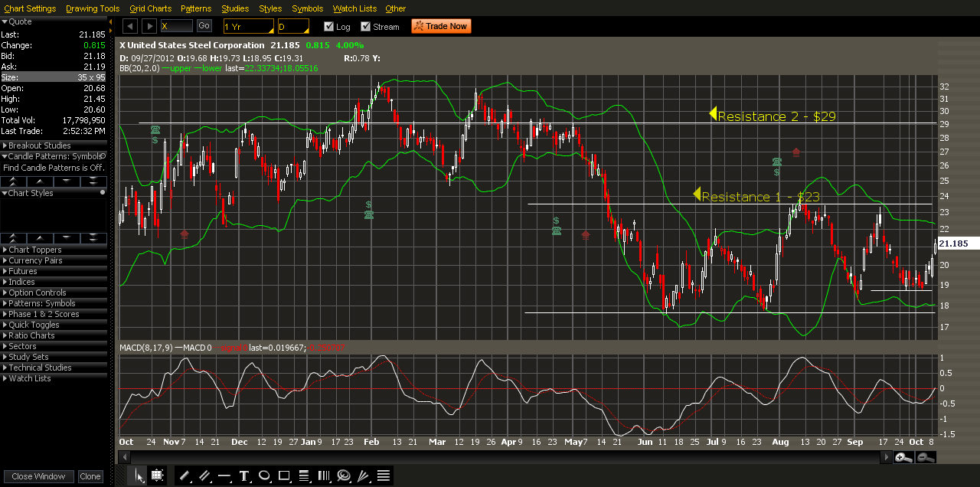This screenshot has width=980, height=487.
Task: Choose the trend line drawing tool
Action: (x=185, y=476)
